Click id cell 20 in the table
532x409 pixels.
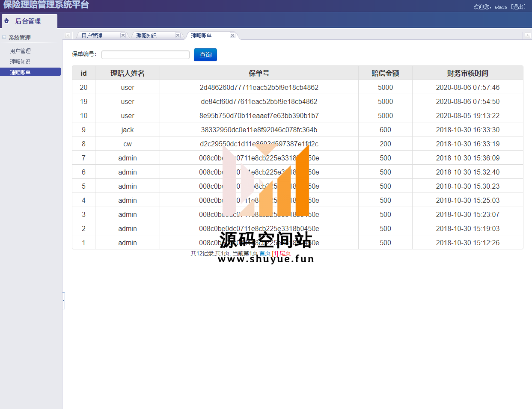click(83, 87)
